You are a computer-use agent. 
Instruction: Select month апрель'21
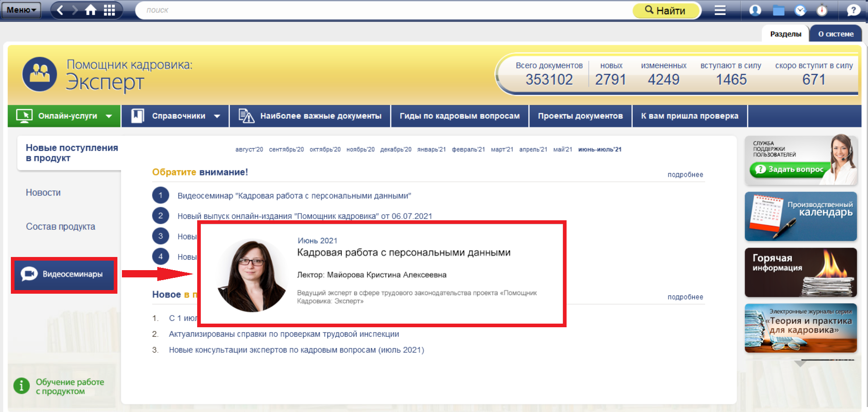click(533, 150)
